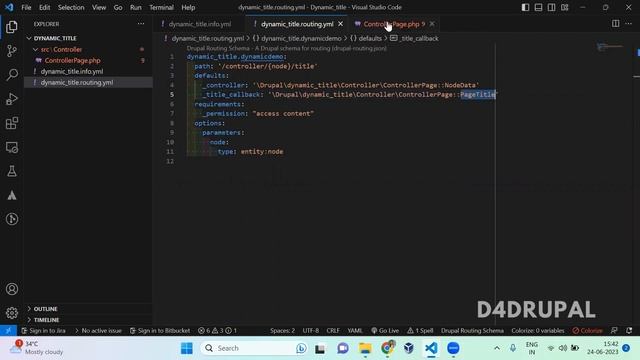This screenshot has width=640, height=360.
Task: Open the Run menu
Action: click(x=136, y=7)
